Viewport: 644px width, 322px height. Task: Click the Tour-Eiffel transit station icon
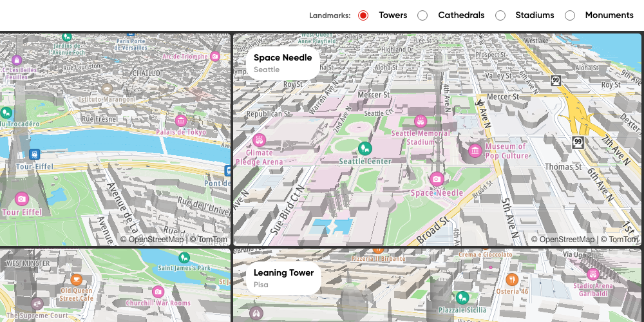[x=35, y=155]
